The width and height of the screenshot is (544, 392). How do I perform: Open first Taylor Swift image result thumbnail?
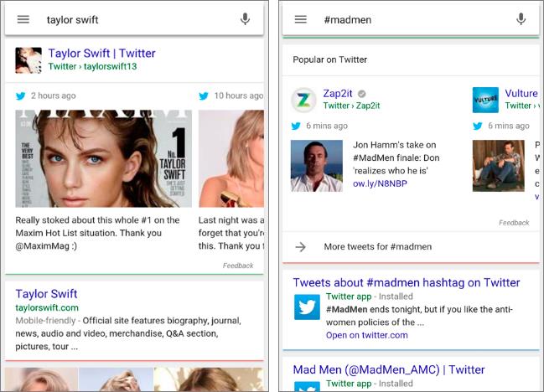41,379
